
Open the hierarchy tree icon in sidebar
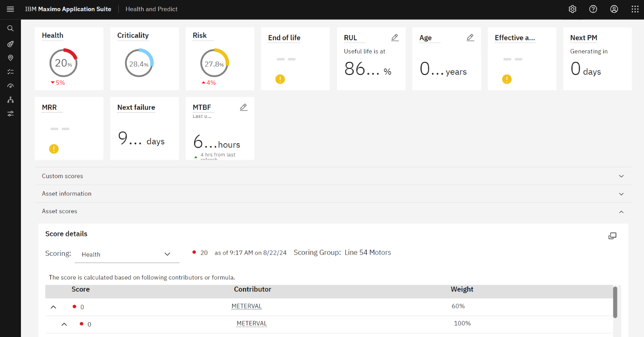click(x=10, y=100)
